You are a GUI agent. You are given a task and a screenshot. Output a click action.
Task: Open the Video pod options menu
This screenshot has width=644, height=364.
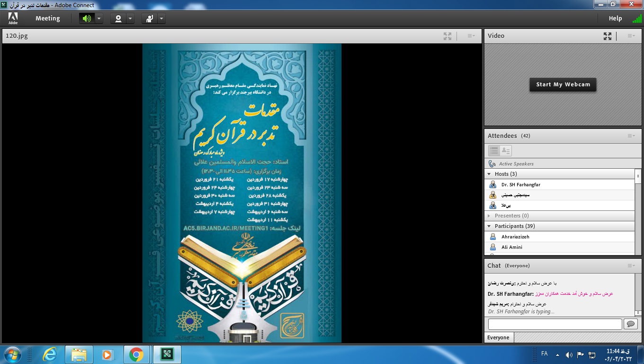[631, 36]
